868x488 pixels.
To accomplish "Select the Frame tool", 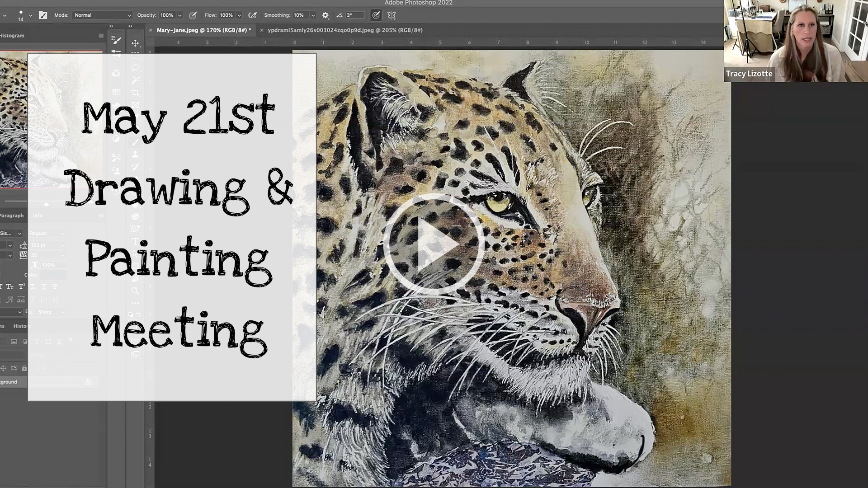I will [x=135, y=105].
